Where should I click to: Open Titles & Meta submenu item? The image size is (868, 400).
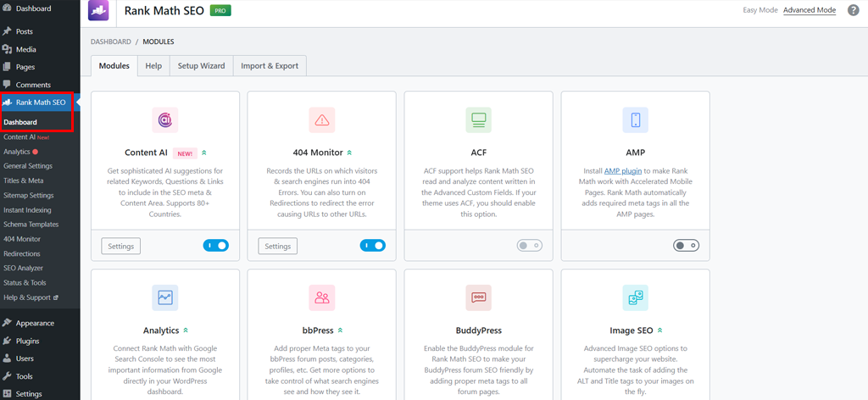pyautogui.click(x=23, y=181)
